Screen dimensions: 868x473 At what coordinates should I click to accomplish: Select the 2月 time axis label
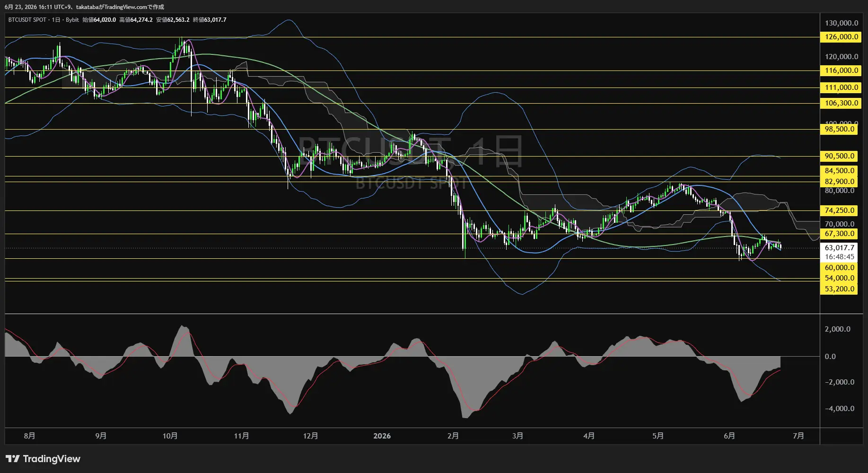(x=453, y=436)
